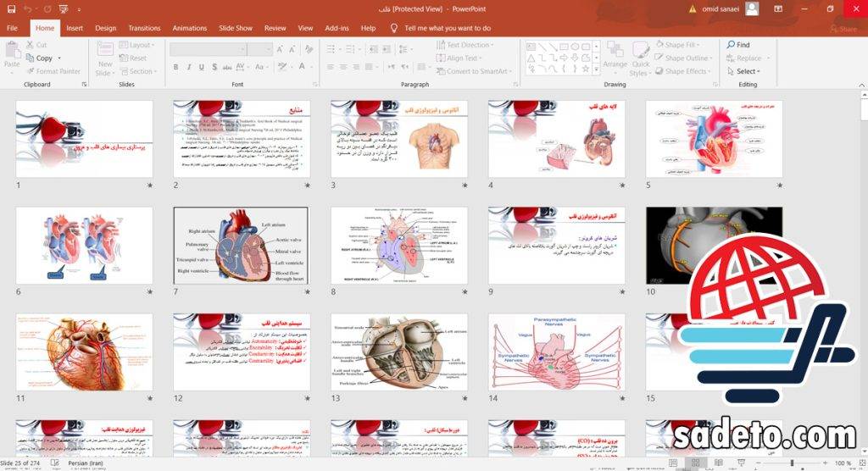868x471 pixels.
Task: Click Decrease Font Size icon
Action: (x=292, y=49)
